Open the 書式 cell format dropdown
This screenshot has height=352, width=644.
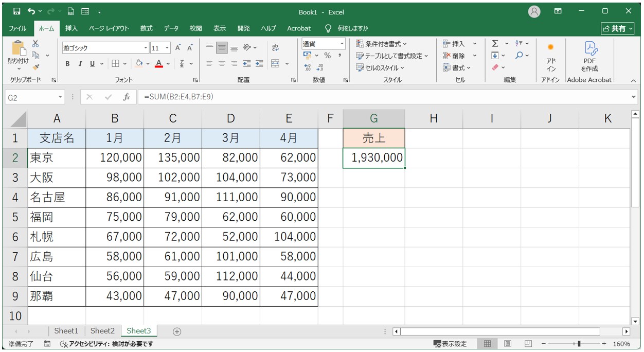[457, 67]
